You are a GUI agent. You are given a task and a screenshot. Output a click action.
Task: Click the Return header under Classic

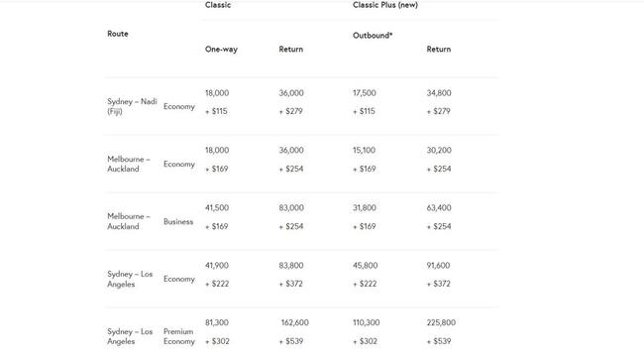pyautogui.click(x=290, y=50)
